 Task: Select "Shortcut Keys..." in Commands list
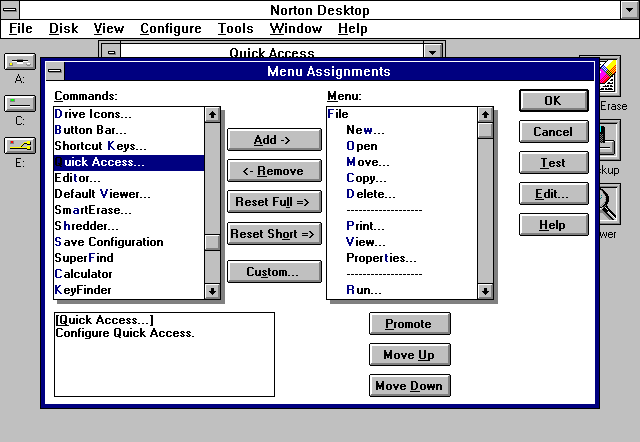click(129, 146)
